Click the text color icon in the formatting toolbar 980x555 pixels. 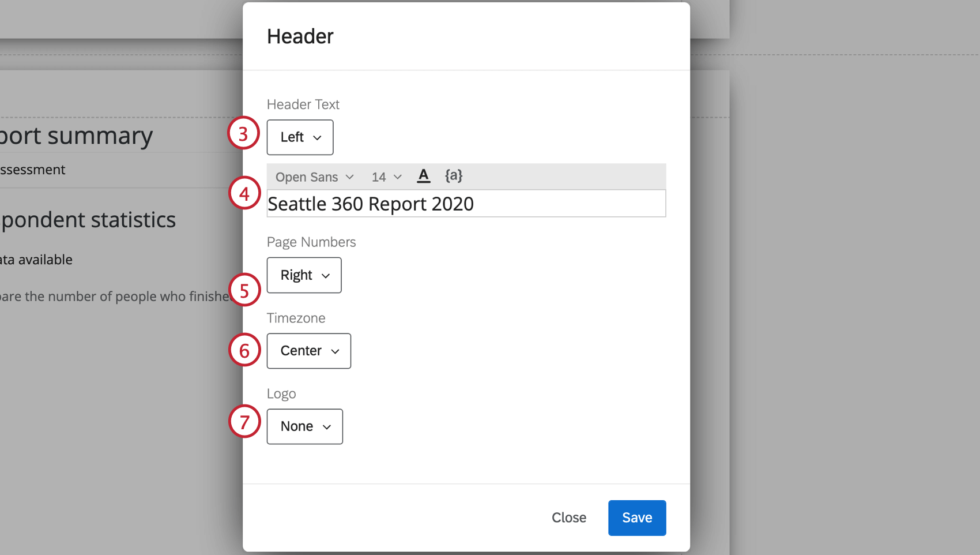click(424, 176)
